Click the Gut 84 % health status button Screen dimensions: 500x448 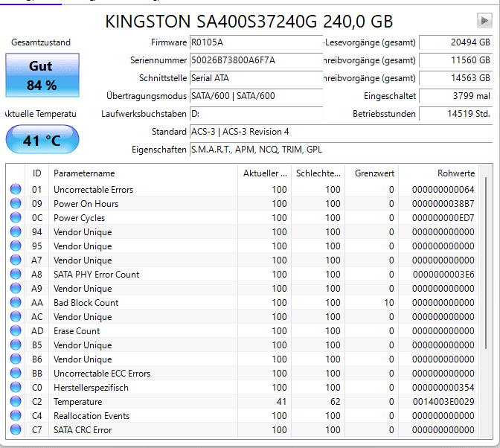coord(42,75)
